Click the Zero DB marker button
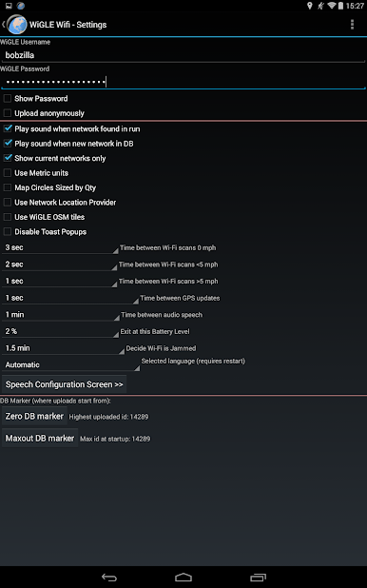Screen dimensions: 367x588 coord(34,416)
